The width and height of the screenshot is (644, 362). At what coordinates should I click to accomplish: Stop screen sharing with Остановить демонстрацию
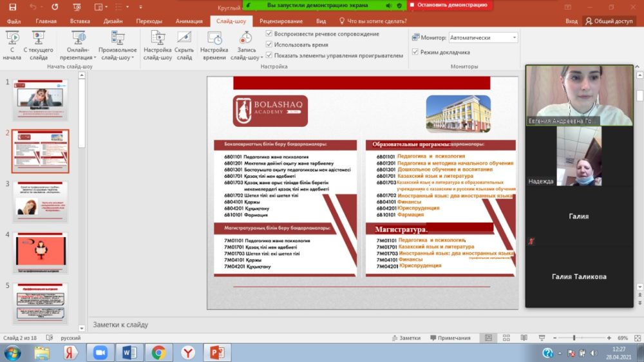(x=450, y=5)
